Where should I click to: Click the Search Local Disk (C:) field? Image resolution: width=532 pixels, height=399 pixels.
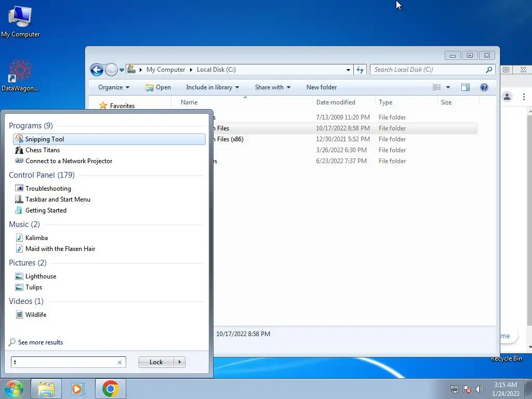pyautogui.click(x=429, y=70)
